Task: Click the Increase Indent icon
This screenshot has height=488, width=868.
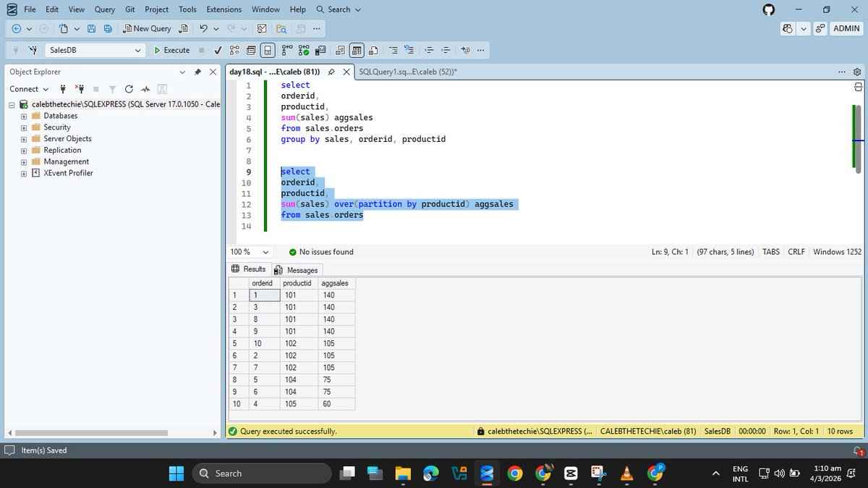Action: pos(446,50)
